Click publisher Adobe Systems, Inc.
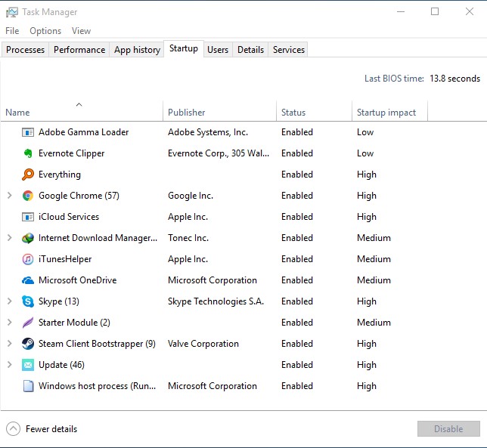The height and width of the screenshot is (448, 487). click(208, 132)
